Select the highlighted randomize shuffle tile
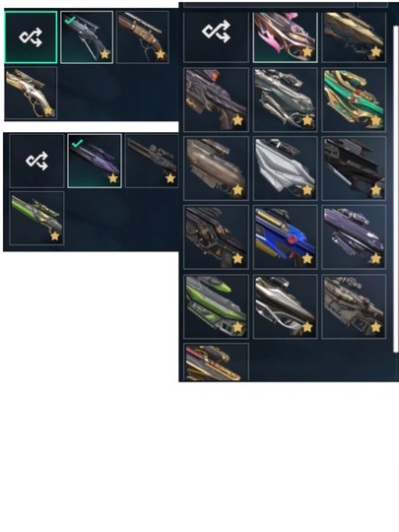This screenshot has width=399, height=532. [x=31, y=37]
